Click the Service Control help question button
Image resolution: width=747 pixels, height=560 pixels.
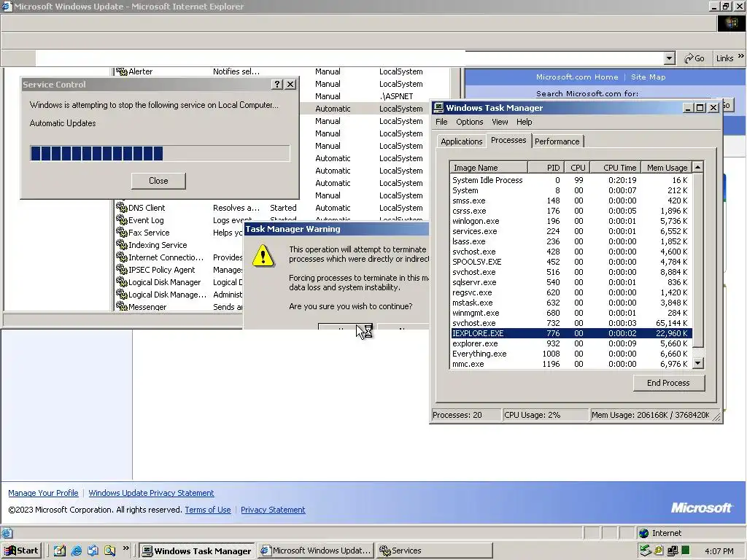tap(277, 85)
